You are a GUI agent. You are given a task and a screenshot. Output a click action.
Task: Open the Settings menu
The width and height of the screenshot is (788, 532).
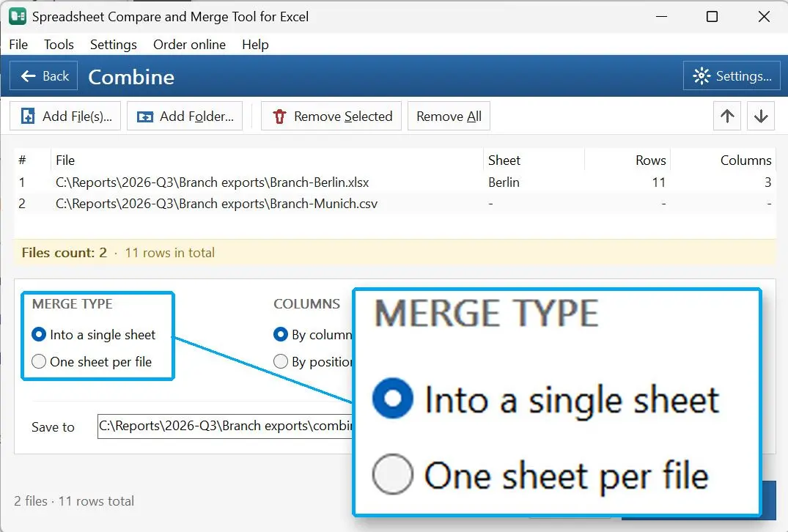(114, 45)
